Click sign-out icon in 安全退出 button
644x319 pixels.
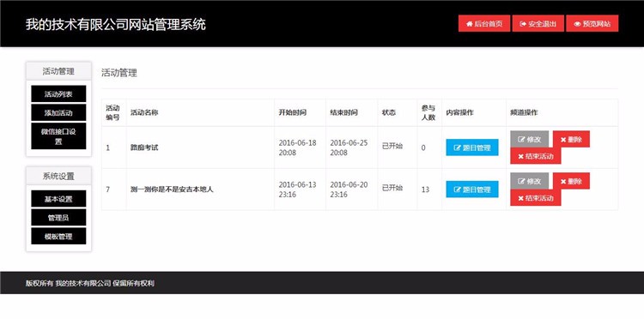[523, 24]
